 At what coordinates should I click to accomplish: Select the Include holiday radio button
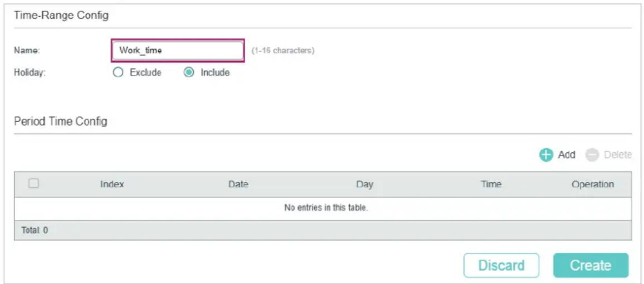point(189,73)
